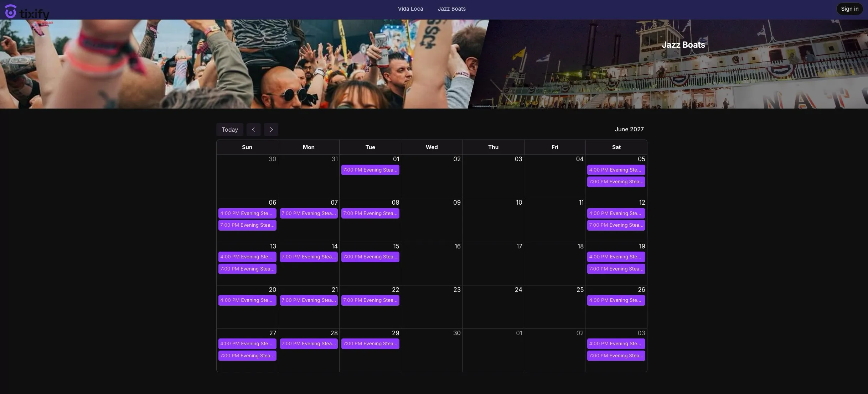Click the Sign in button
Viewport: 868px width, 394px height.
(849, 9)
